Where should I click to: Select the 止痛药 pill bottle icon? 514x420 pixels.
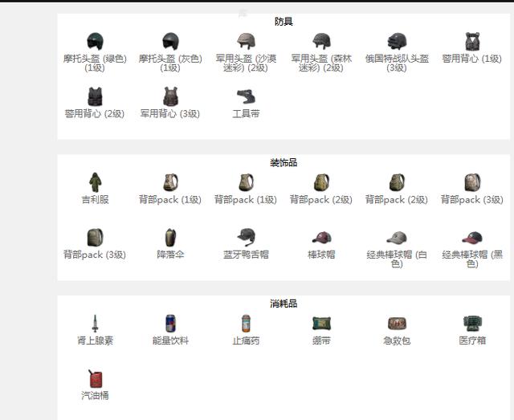246,324
